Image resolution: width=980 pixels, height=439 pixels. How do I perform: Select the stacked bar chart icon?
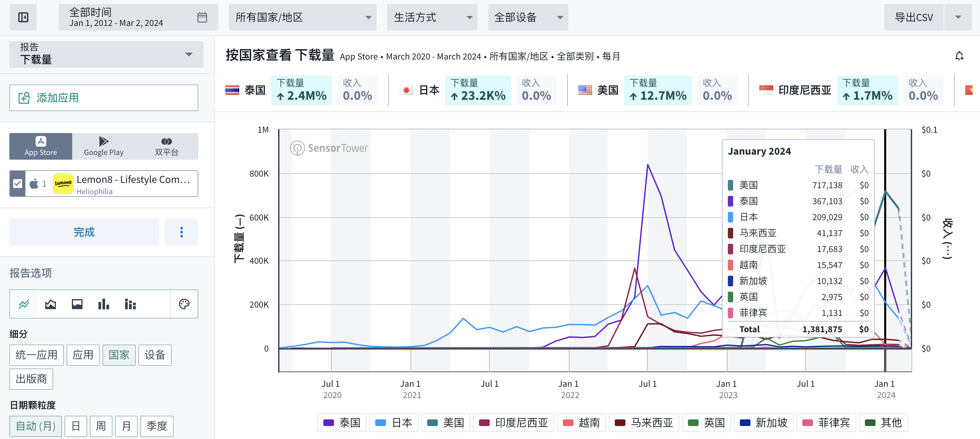click(x=130, y=304)
